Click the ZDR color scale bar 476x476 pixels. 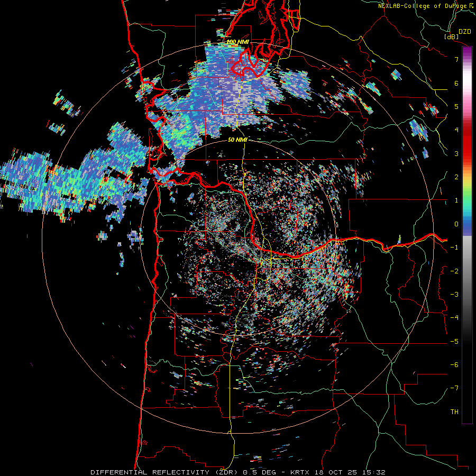coord(467,235)
